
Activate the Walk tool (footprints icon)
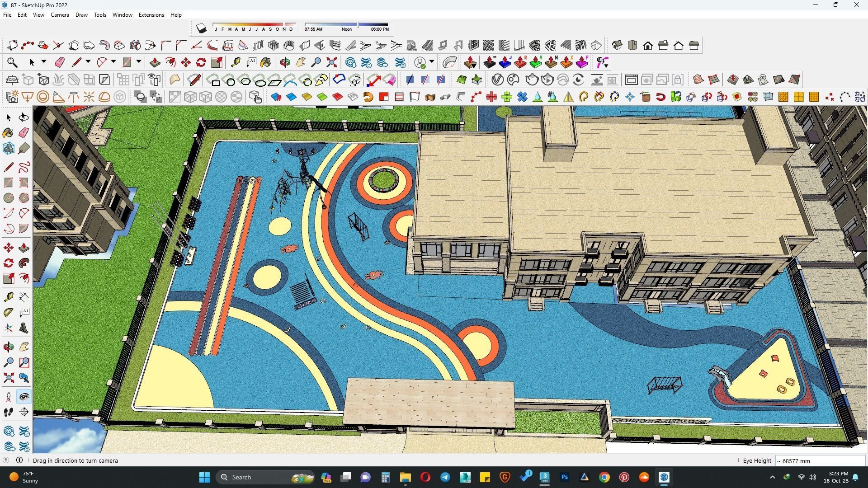coord(8,412)
